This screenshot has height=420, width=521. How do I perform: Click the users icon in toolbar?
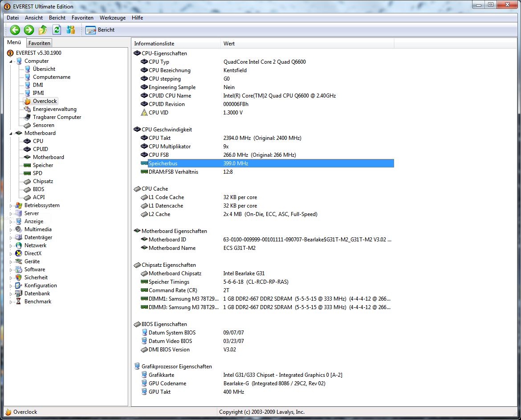(x=70, y=30)
